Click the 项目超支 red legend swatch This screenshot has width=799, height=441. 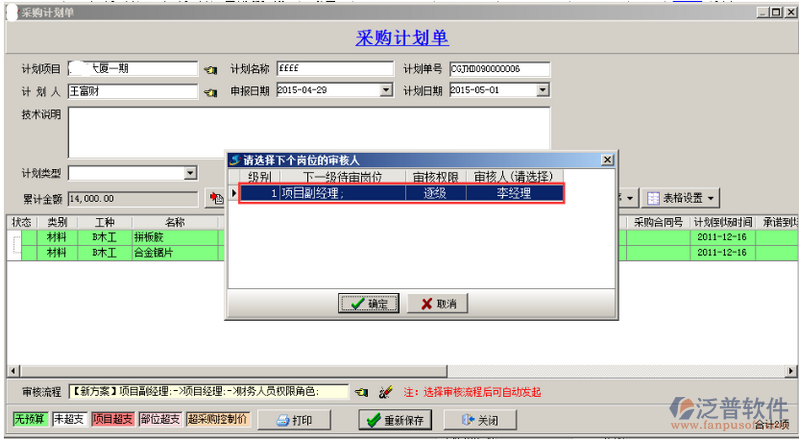click(112, 419)
